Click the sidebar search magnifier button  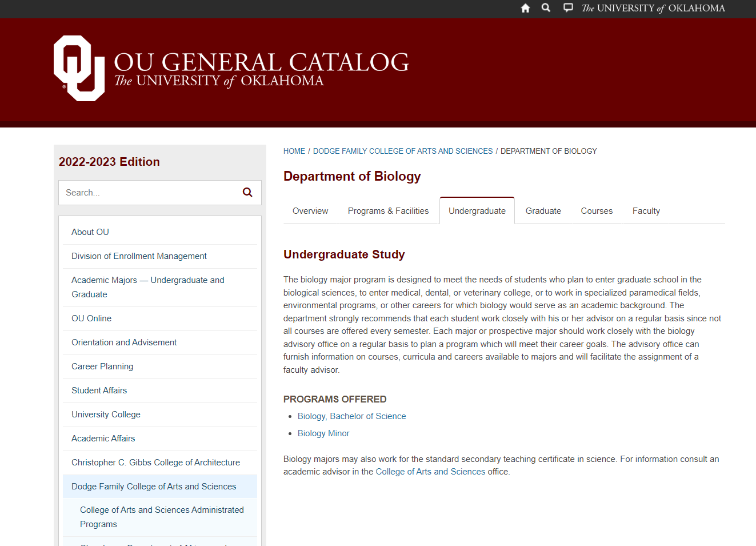[x=247, y=193]
